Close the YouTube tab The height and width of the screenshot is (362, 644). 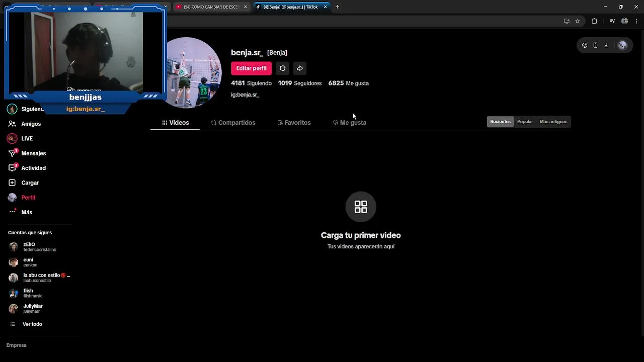246,7
